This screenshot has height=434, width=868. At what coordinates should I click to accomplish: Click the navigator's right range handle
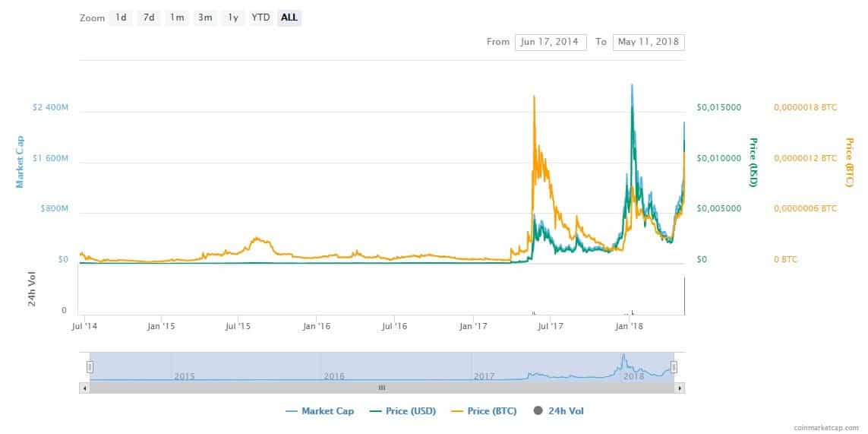674,367
